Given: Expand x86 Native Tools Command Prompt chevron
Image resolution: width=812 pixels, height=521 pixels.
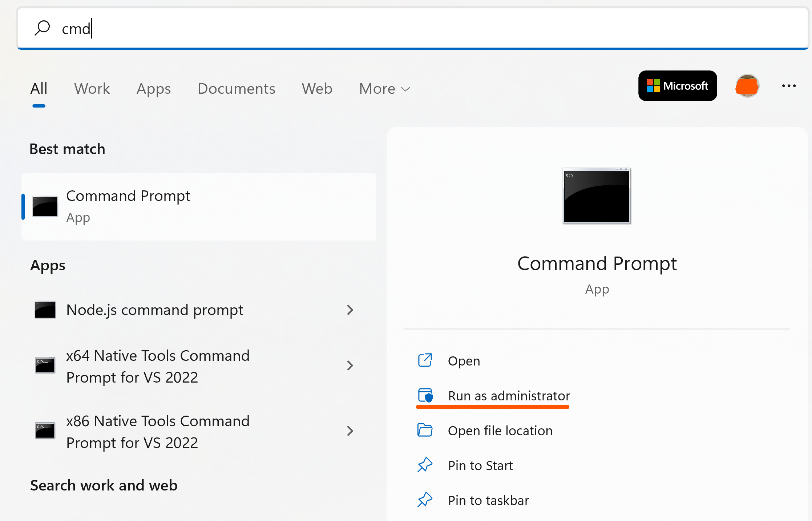Looking at the screenshot, I should click(350, 431).
